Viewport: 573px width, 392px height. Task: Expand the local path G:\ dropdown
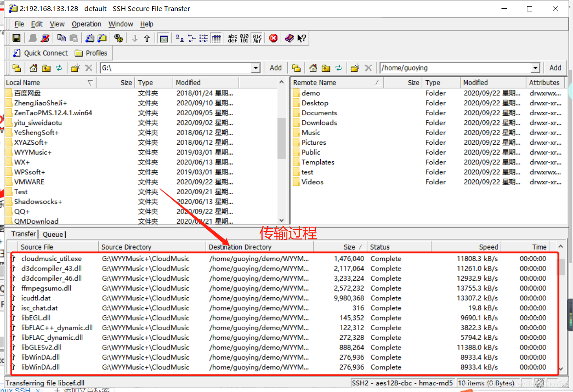tap(256, 68)
